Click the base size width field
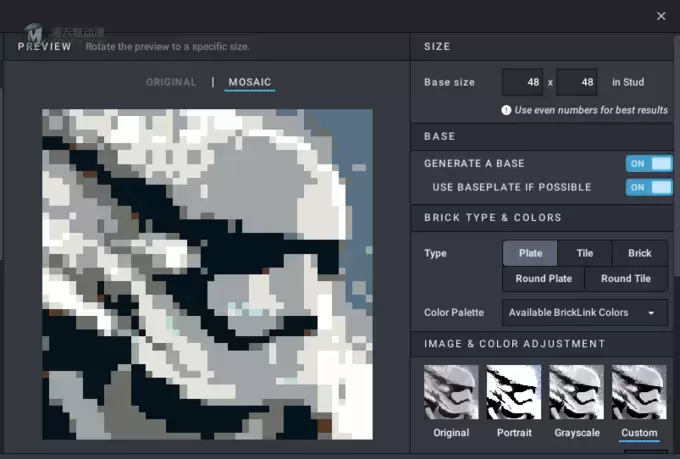The image size is (680, 459). coord(522,82)
